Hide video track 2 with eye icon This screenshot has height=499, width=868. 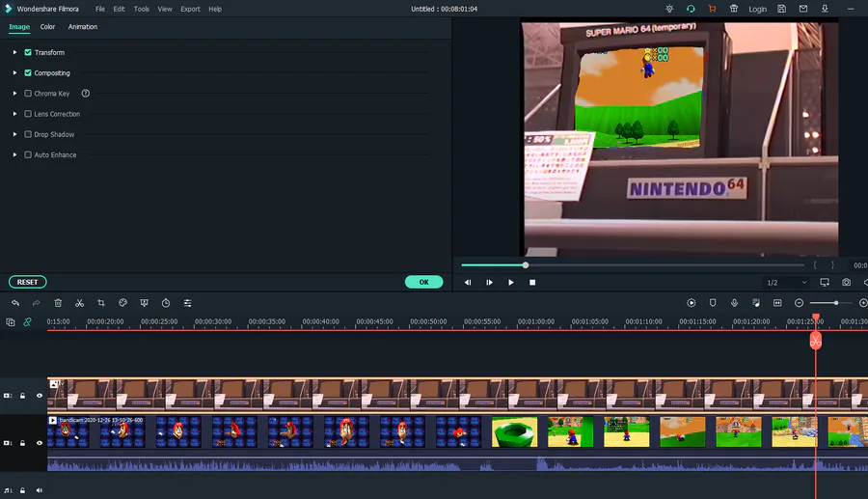(x=40, y=396)
